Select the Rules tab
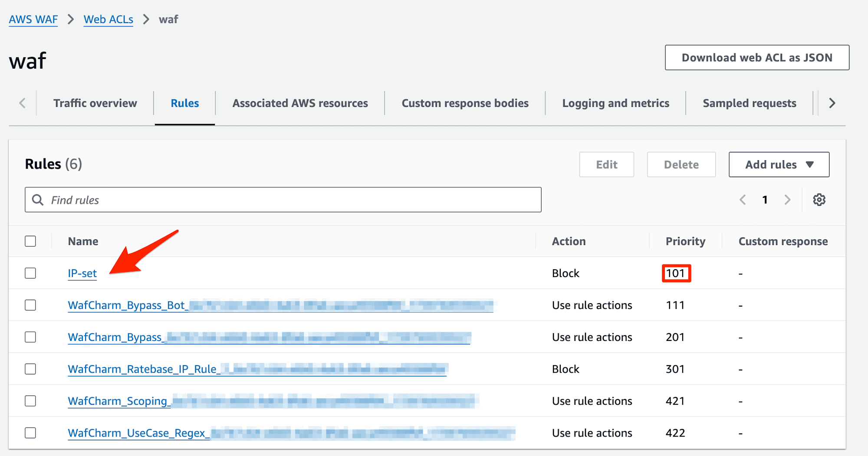Viewport: 868px width, 456px height. pyautogui.click(x=185, y=103)
